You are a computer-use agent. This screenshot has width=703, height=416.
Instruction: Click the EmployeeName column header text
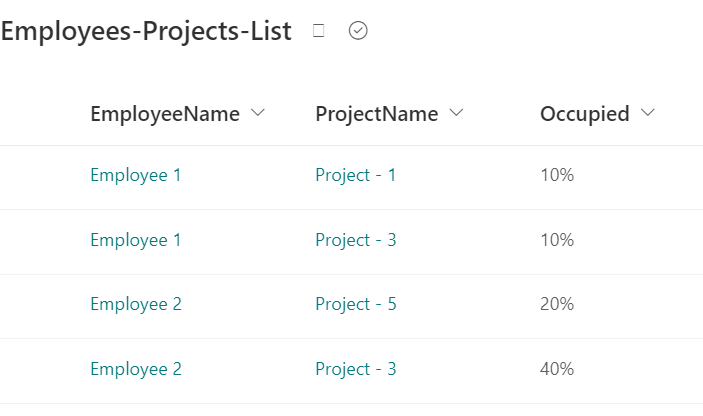[x=165, y=114]
